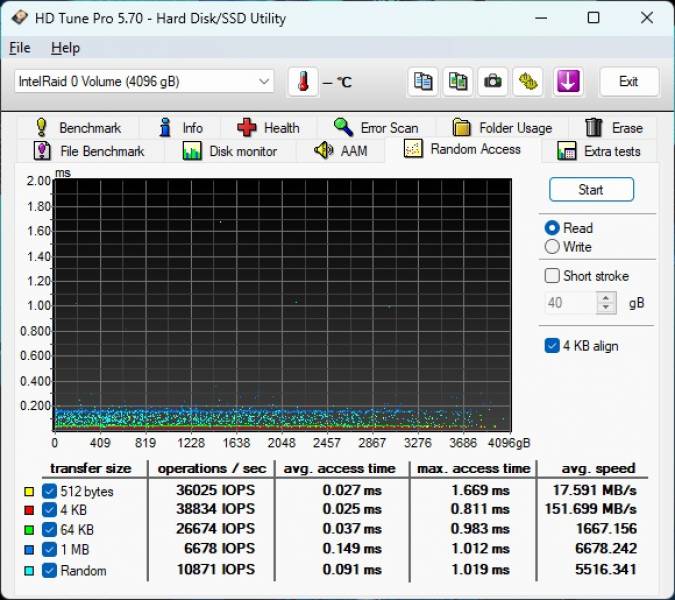Select the Write radio button

(552, 247)
